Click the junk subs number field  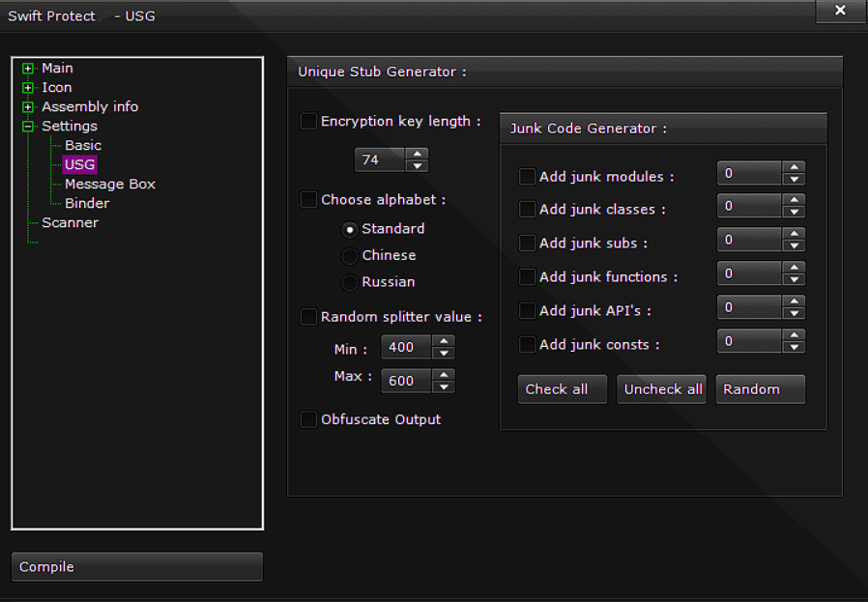point(749,240)
